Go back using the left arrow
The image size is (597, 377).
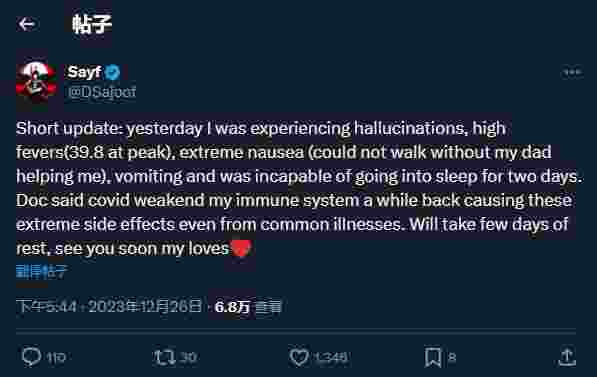point(27,24)
